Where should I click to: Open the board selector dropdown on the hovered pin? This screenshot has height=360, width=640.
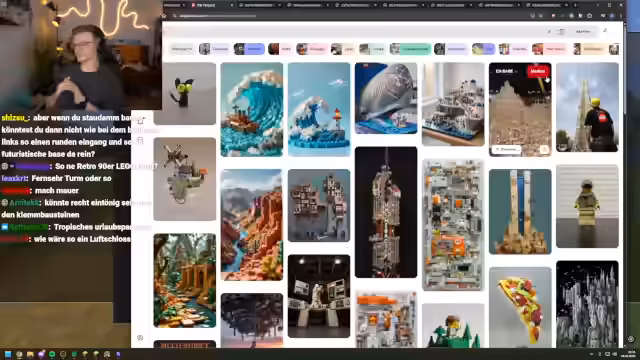(505, 71)
